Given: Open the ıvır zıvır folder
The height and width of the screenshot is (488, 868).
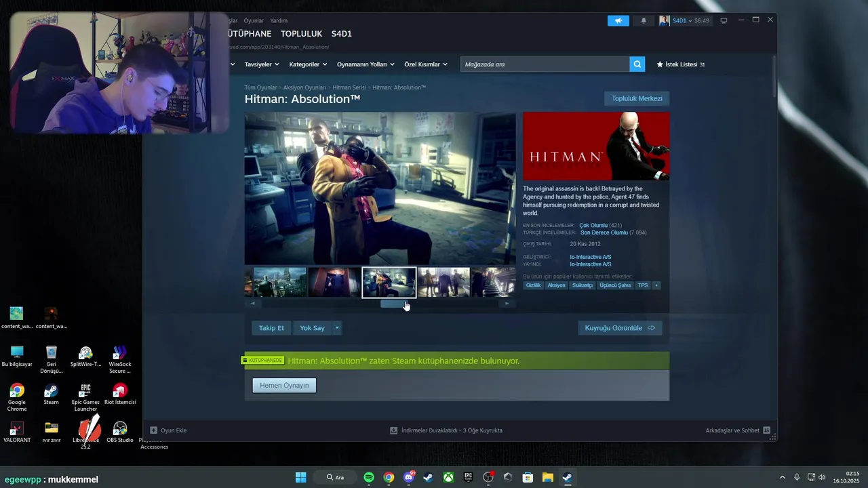Looking at the screenshot, I should point(51,432).
